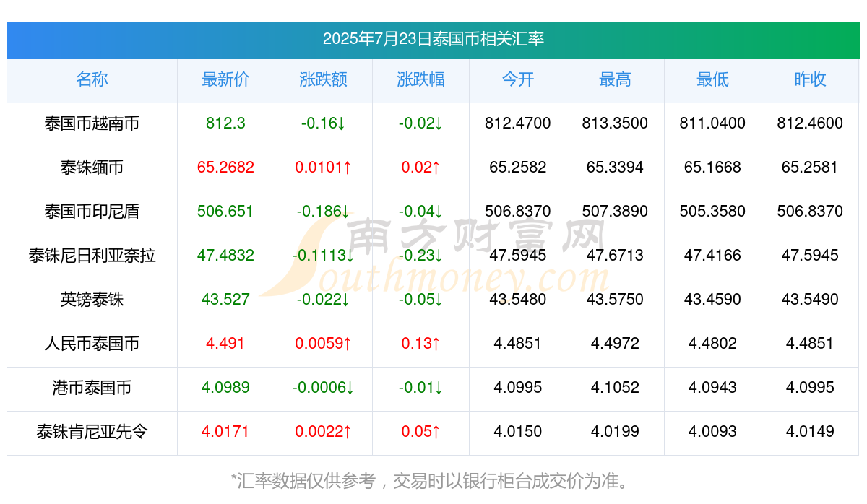Click high value 4.4972

coord(615,344)
